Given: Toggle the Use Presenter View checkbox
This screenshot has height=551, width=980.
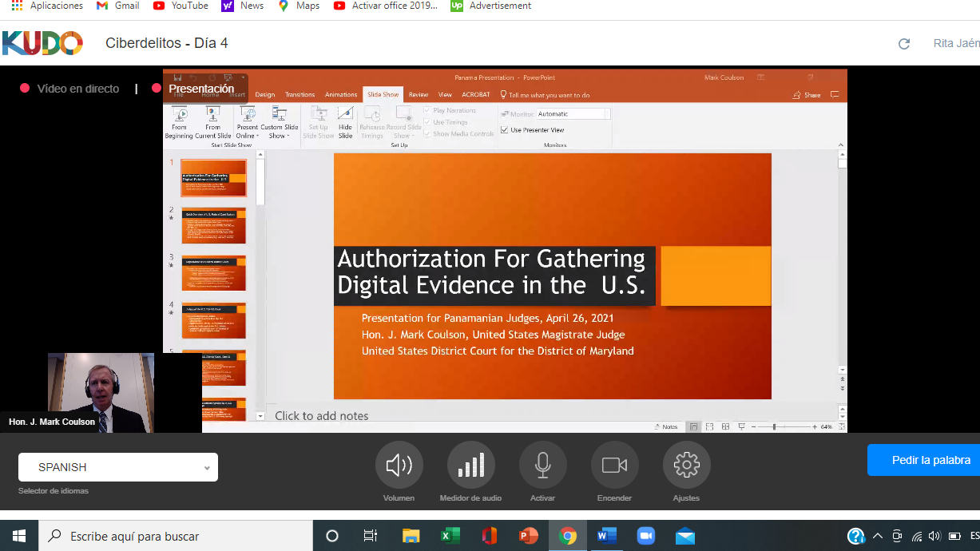Looking at the screenshot, I should pos(504,130).
